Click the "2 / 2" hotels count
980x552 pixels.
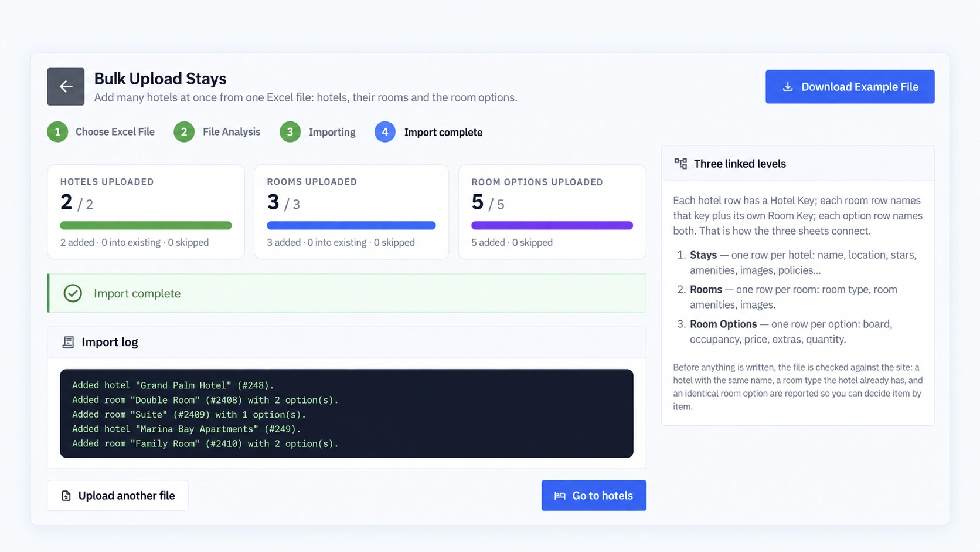pos(77,202)
